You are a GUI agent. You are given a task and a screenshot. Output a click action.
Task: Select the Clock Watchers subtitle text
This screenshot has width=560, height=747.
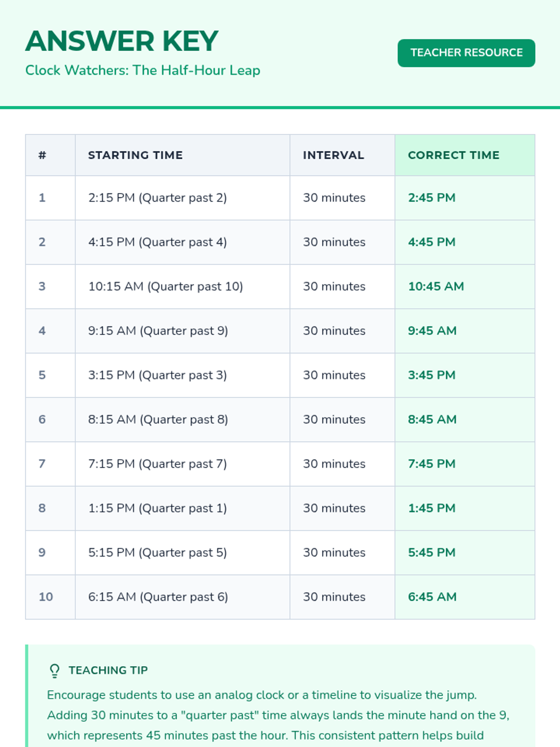(x=143, y=70)
